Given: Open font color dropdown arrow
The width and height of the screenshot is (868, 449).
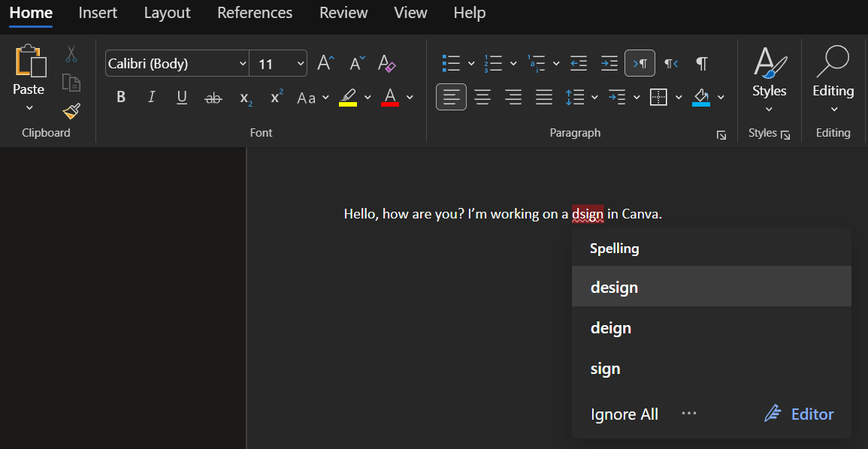Looking at the screenshot, I should 410,98.
